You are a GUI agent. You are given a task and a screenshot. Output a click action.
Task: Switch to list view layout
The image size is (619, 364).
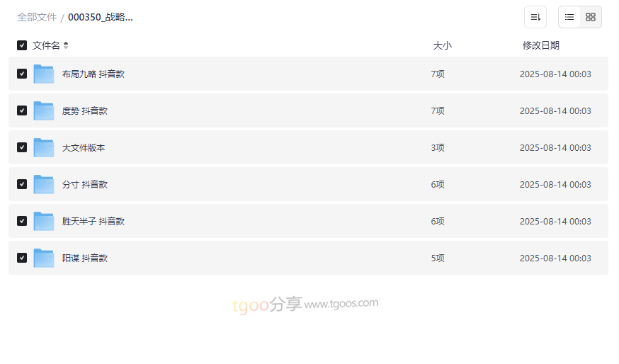(569, 17)
